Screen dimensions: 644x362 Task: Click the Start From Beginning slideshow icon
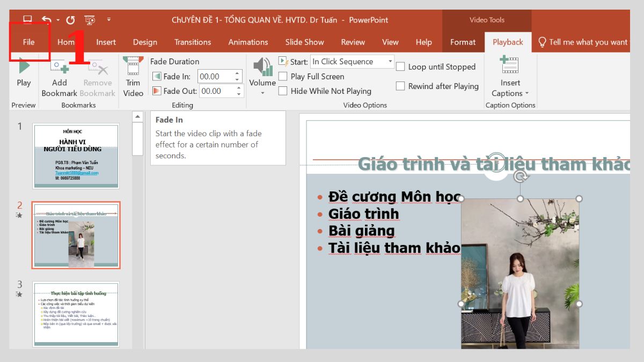89,19
